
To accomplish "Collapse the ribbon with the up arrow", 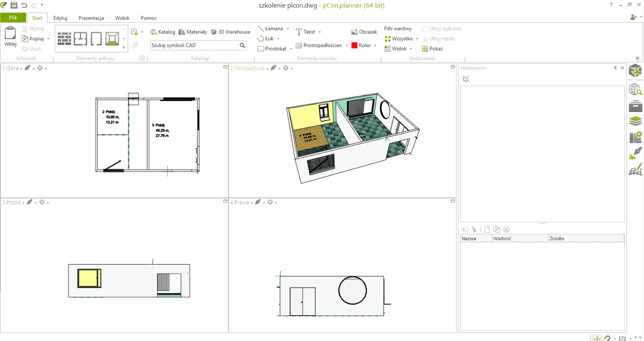I will (x=637, y=58).
